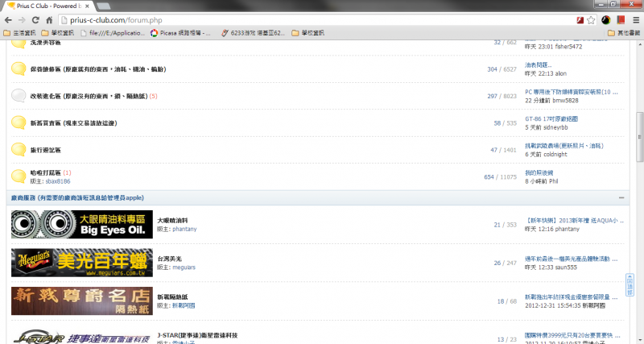Open the 保養維修區 forum section
The height and width of the screenshot is (344, 644).
coord(98,69)
